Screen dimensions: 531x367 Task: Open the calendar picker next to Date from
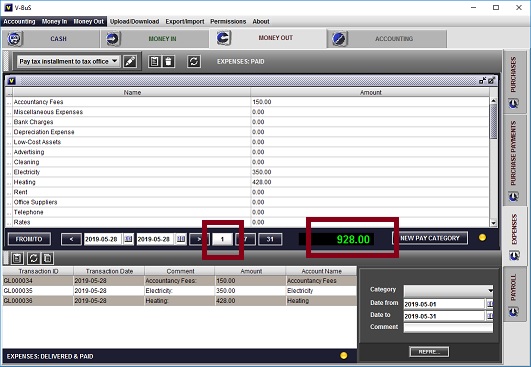coord(489,304)
